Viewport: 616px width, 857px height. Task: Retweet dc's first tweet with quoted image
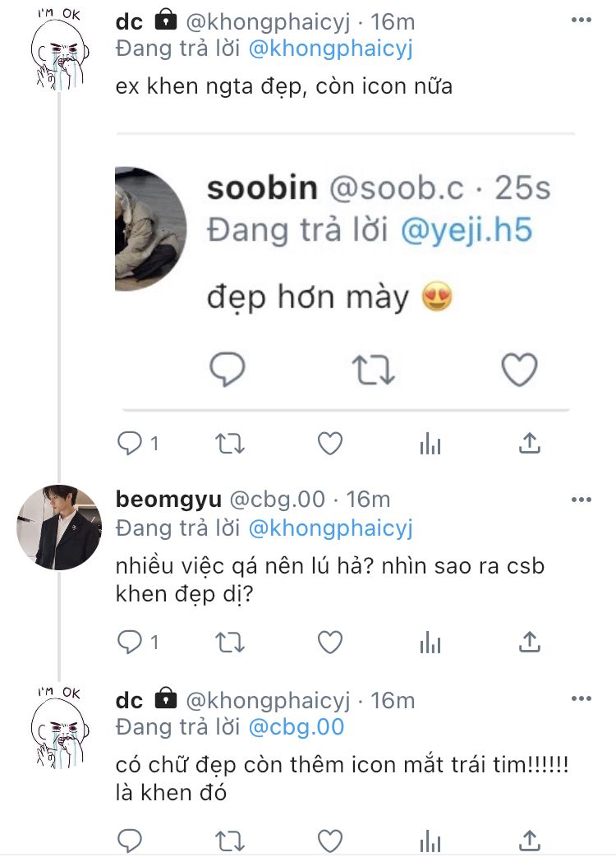click(x=229, y=444)
